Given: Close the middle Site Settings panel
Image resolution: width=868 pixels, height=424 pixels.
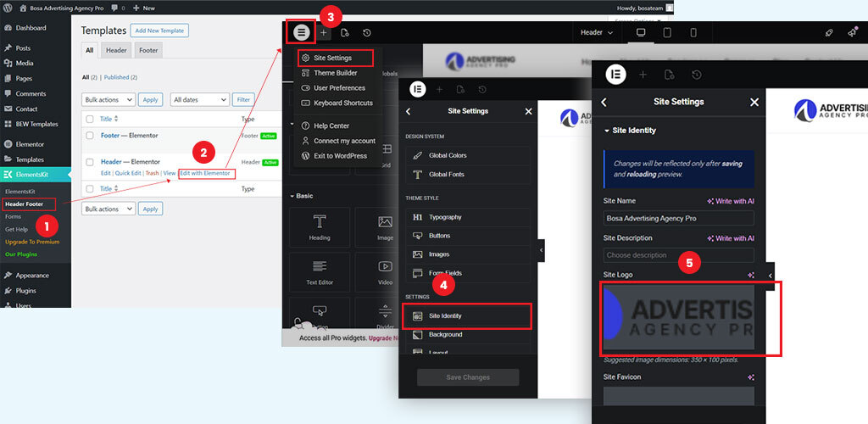Looking at the screenshot, I should (528, 111).
